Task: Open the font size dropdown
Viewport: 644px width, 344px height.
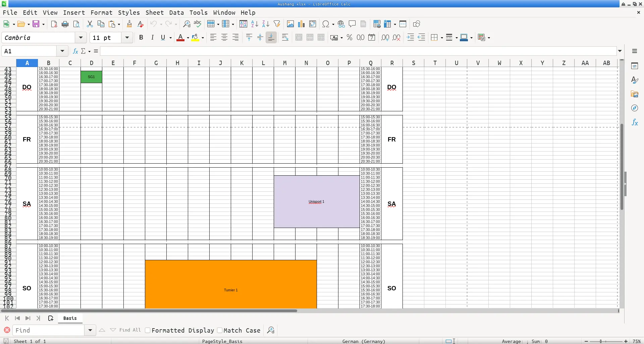Action: [127, 38]
